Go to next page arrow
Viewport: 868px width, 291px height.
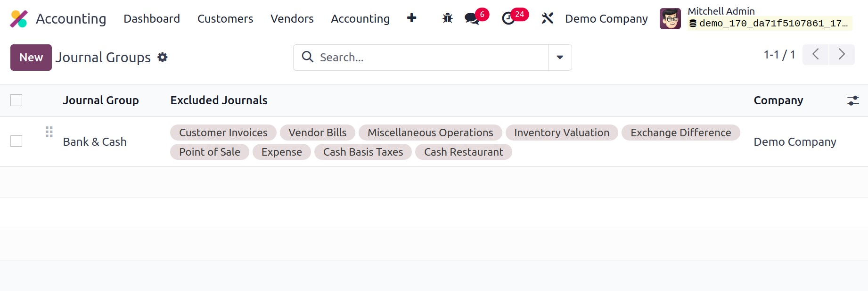pyautogui.click(x=842, y=55)
